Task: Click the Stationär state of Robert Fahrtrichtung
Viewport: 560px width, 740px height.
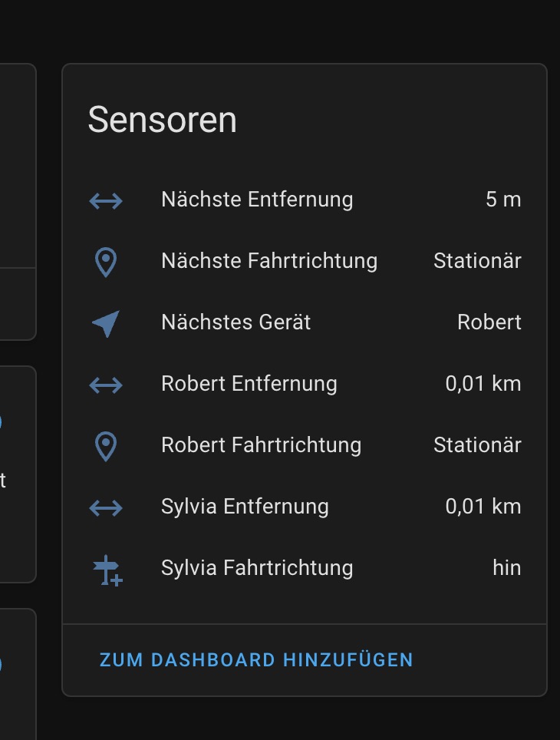Action: 477,445
